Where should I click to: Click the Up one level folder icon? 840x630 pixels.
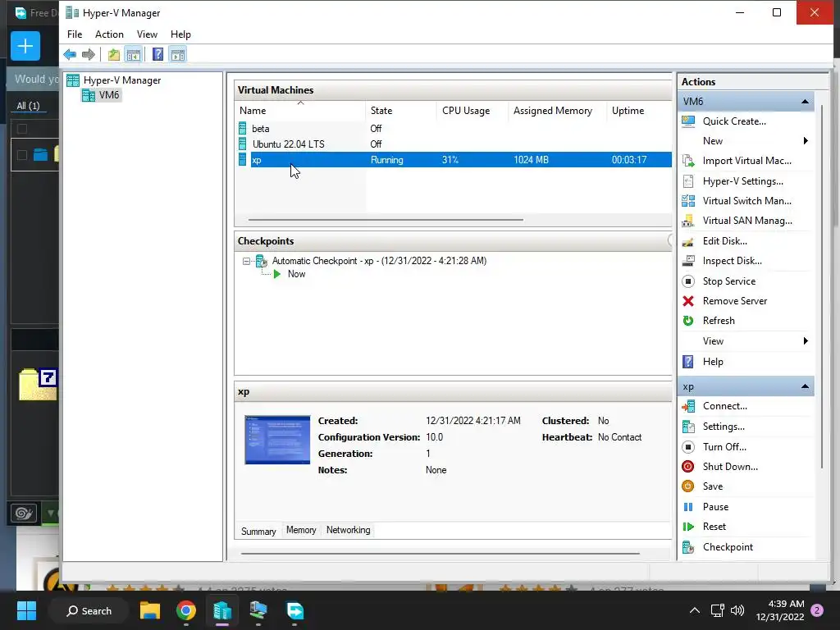click(x=113, y=54)
